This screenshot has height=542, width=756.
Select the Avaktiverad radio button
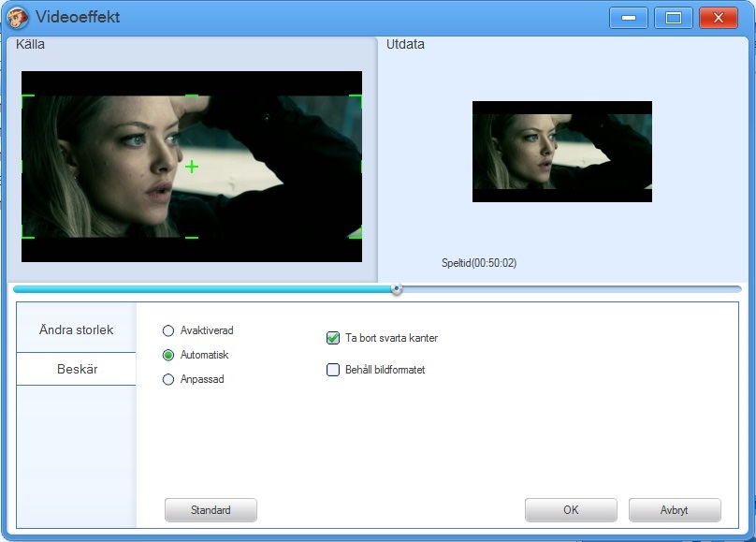pos(168,330)
